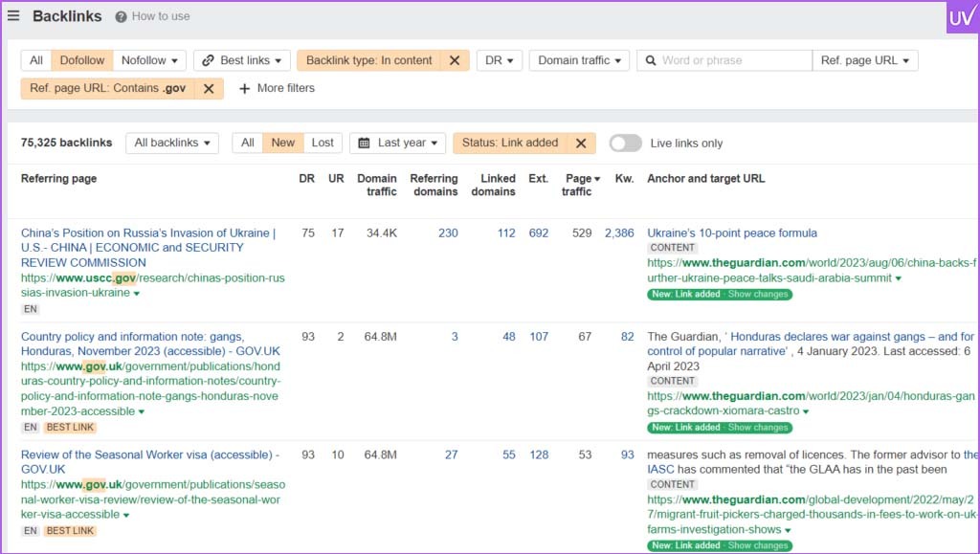Select the Lost status tab

point(323,143)
